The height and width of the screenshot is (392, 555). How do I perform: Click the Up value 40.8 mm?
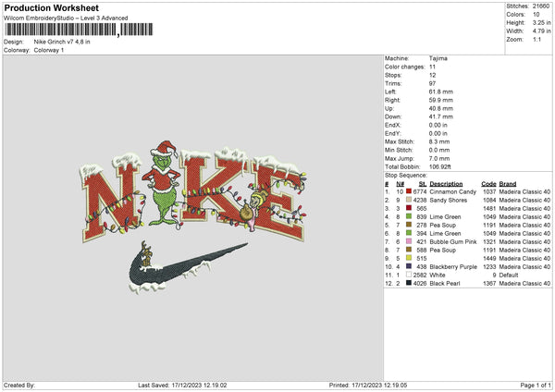click(440, 108)
